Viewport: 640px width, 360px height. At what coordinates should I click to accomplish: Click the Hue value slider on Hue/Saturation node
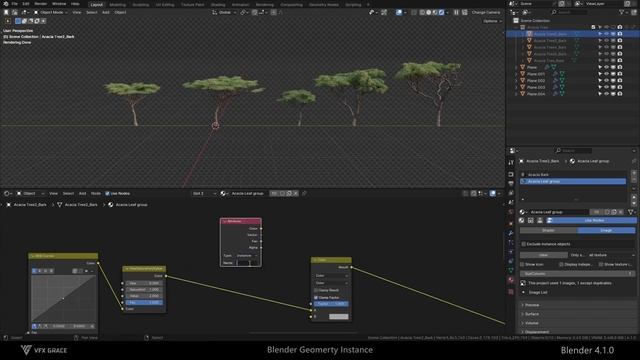[x=144, y=283]
